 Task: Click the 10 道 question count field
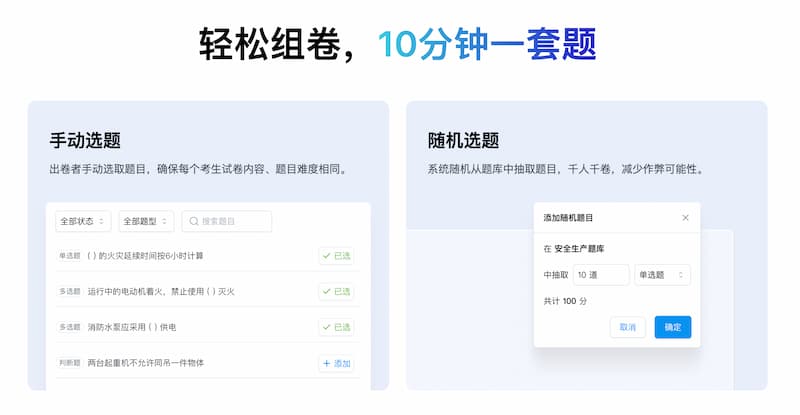601,275
